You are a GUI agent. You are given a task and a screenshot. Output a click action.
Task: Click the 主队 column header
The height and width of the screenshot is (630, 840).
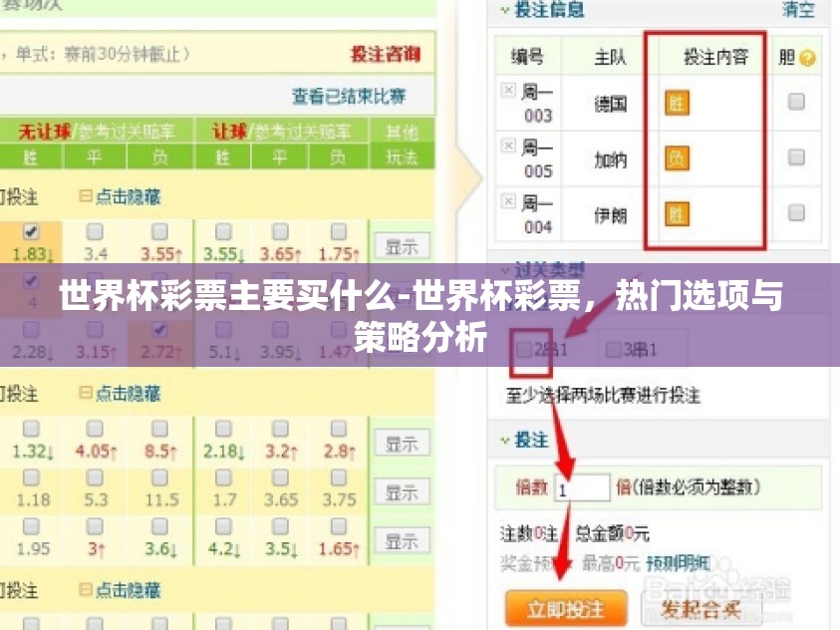tap(610, 56)
